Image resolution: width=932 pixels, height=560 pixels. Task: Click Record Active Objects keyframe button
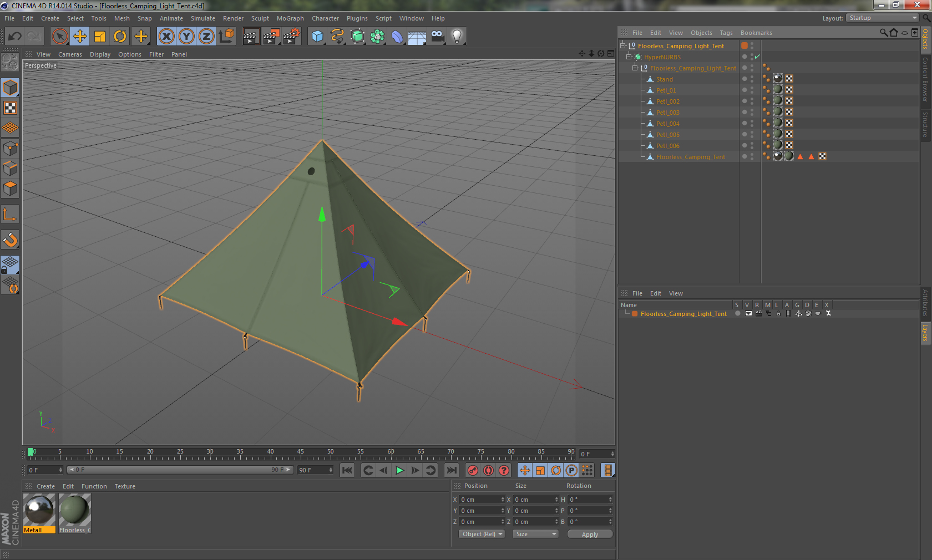click(x=473, y=471)
